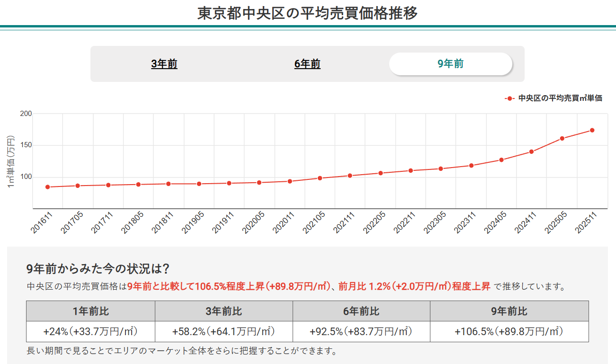
Task: Switch to the 3年前 tab
Action: click(x=165, y=63)
